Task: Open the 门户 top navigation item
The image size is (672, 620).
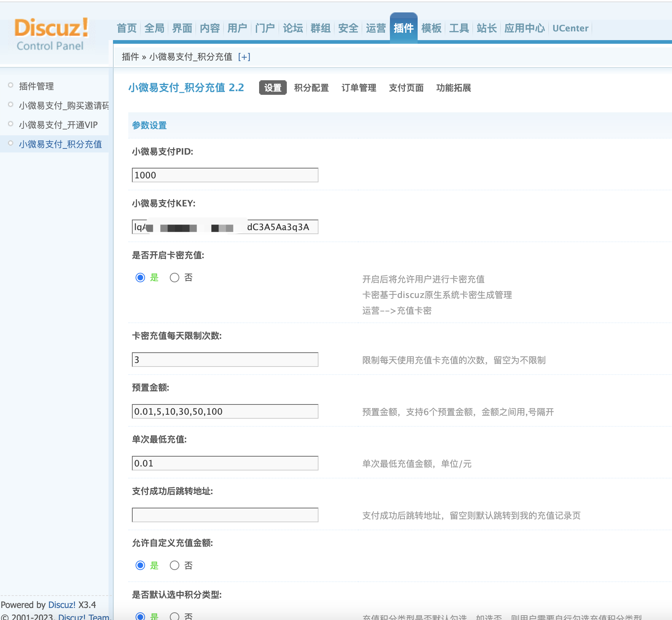Action: click(x=265, y=28)
